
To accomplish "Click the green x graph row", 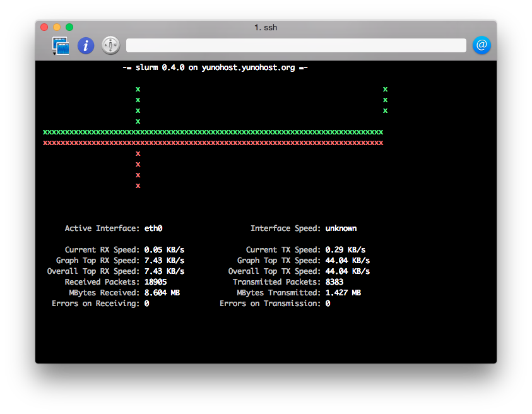I will point(213,133).
